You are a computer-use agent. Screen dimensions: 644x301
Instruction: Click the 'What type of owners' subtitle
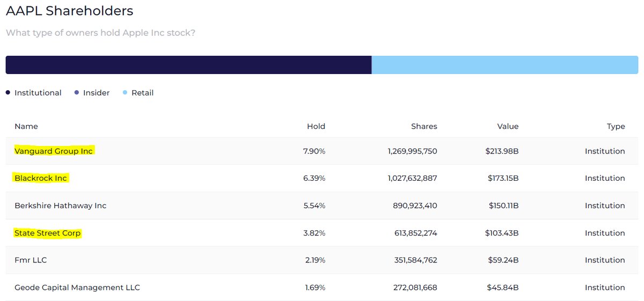click(x=100, y=33)
